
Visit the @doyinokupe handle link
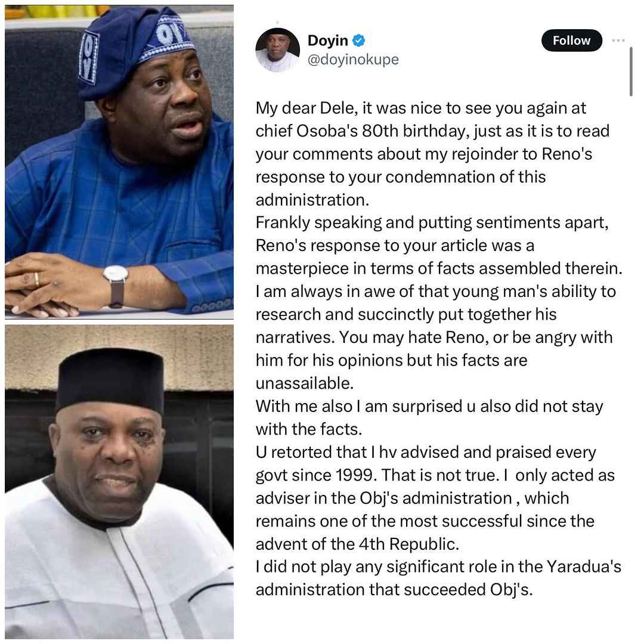pyautogui.click(x=353, y=60)
